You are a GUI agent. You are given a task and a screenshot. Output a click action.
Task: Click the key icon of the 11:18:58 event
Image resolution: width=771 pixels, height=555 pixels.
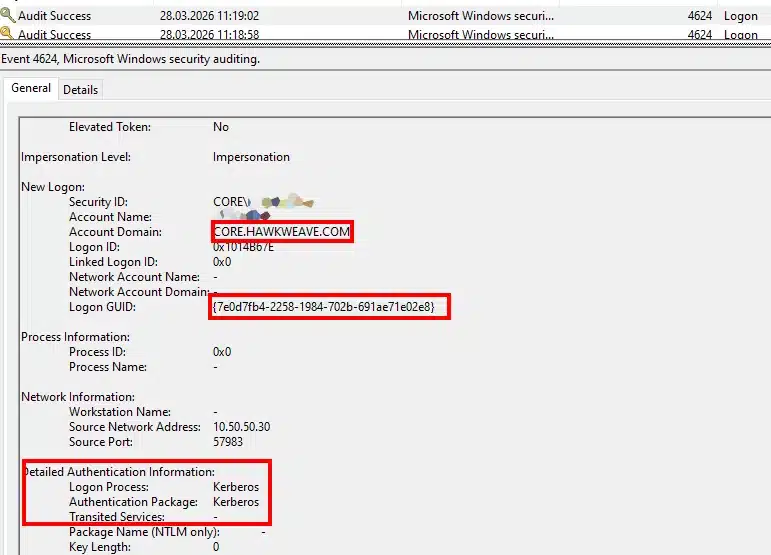8,34
